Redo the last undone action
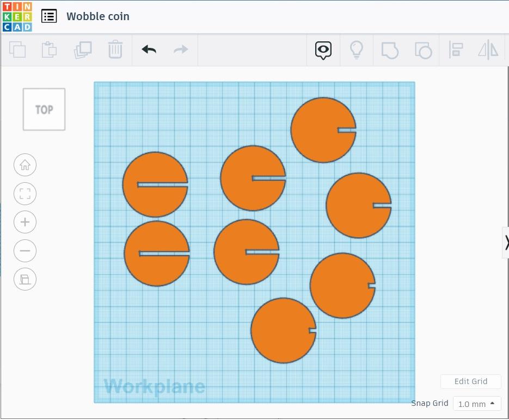The height and width of the screenshot is (420, 509). click(181, 50)
